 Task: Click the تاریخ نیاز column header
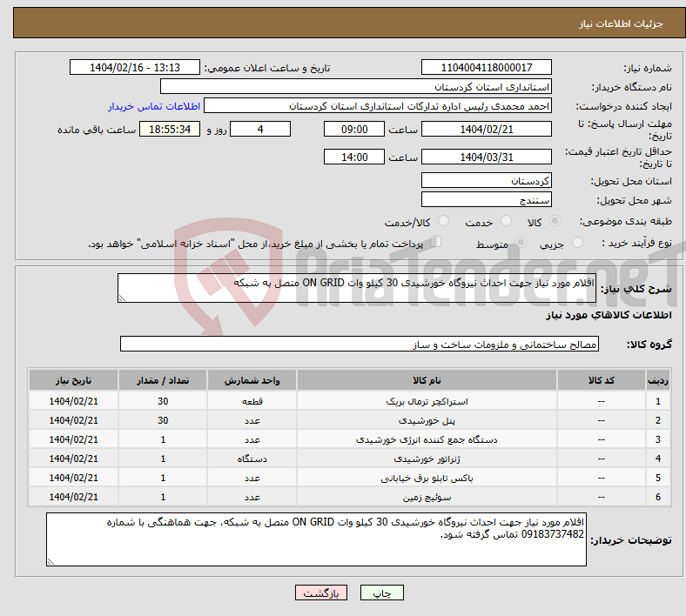pos(73,380)
